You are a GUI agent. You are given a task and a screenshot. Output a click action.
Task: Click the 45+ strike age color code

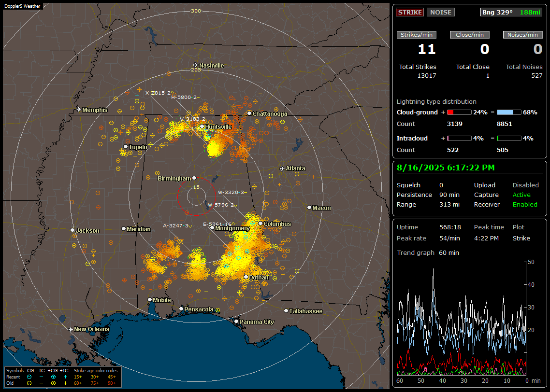[112, 377]
